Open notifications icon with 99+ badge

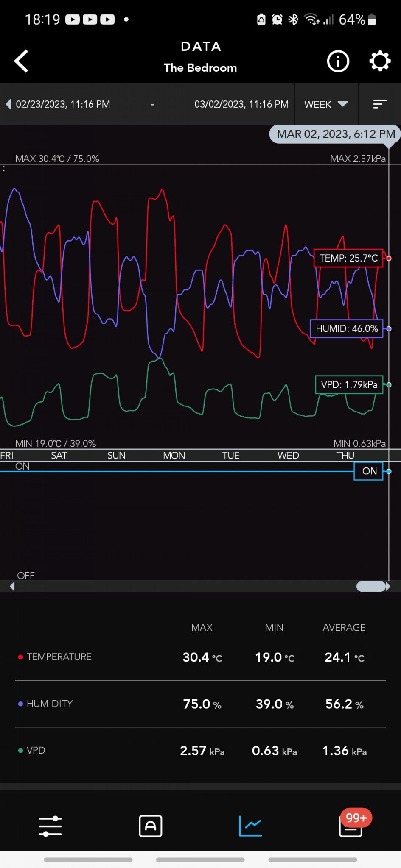tap(351, 826)
